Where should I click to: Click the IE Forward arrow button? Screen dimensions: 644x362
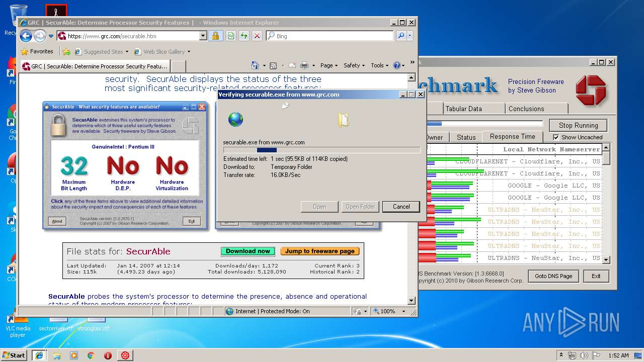click(40, 36)
